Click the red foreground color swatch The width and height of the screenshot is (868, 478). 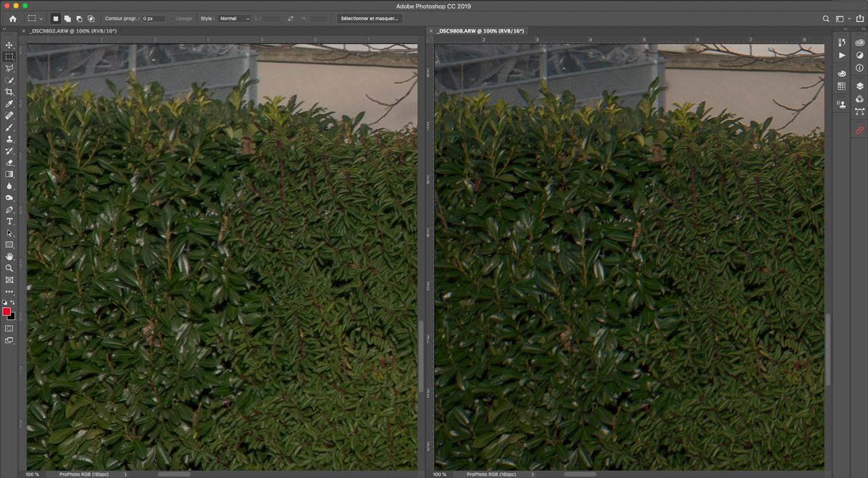[x=7, y=311]
